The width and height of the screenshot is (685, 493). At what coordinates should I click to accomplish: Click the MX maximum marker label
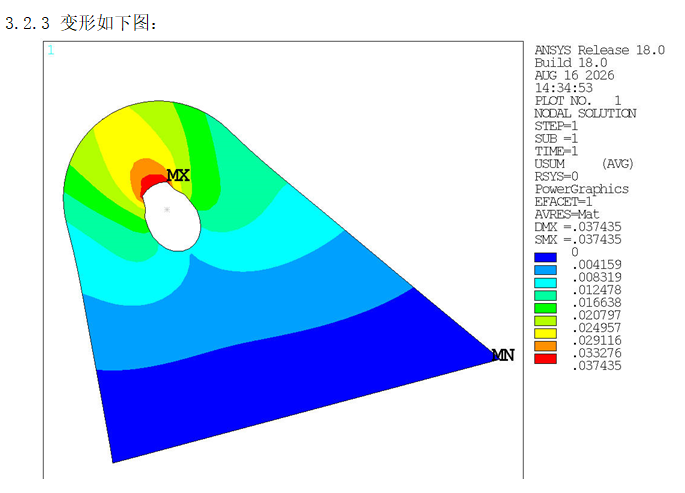coord(178,176)
